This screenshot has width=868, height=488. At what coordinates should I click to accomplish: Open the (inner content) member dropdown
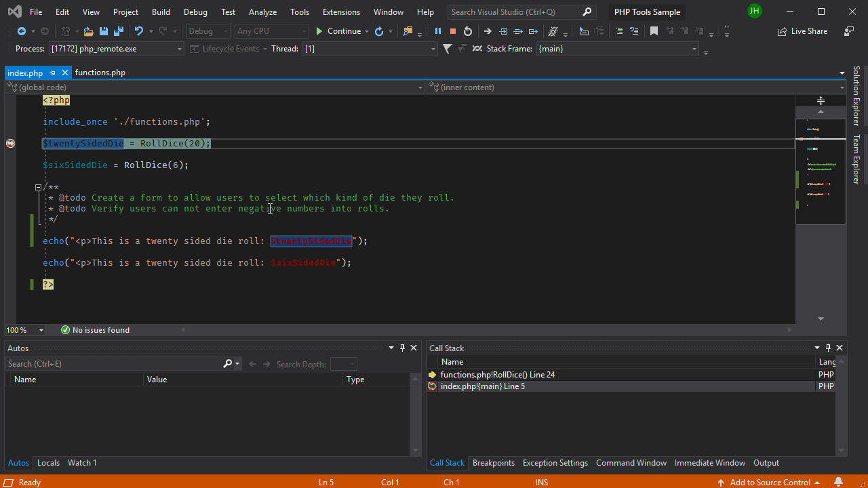coord(637,87)
